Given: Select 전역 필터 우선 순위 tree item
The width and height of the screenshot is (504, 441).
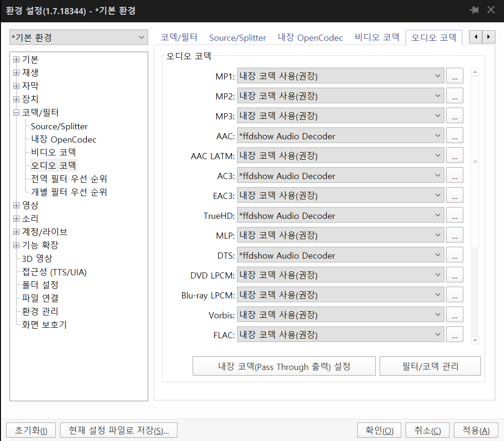Looking at the screenshot, I should point(69,179).
